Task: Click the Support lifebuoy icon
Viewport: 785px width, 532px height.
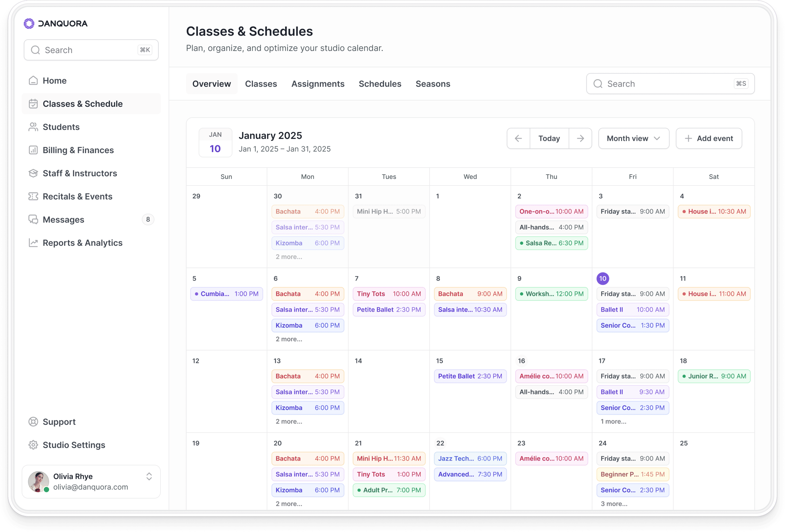Action: point(33,422)
